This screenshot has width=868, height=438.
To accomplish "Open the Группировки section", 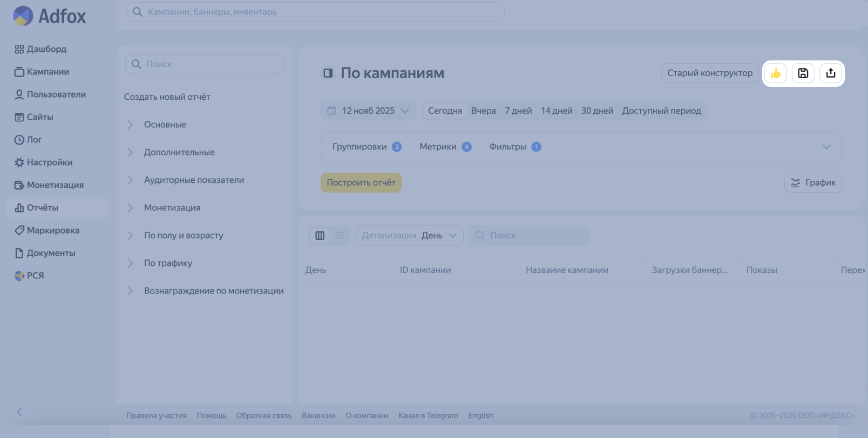I will [367, 147].
